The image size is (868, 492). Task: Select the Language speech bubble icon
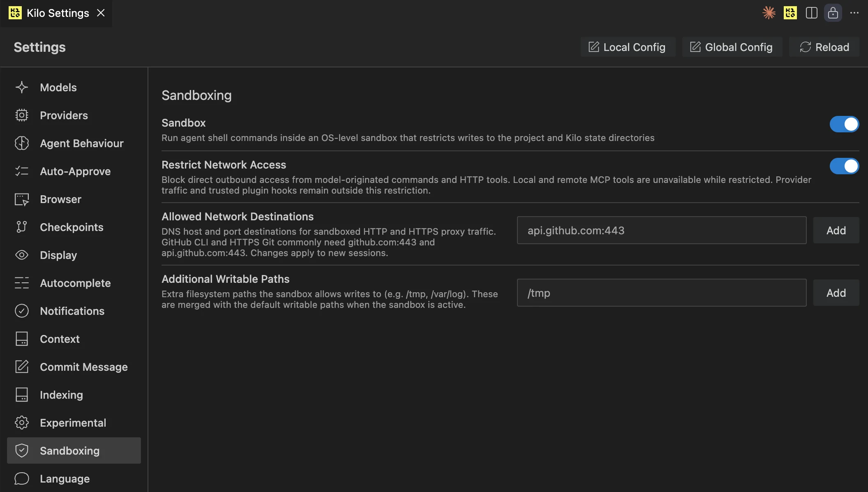21,478
